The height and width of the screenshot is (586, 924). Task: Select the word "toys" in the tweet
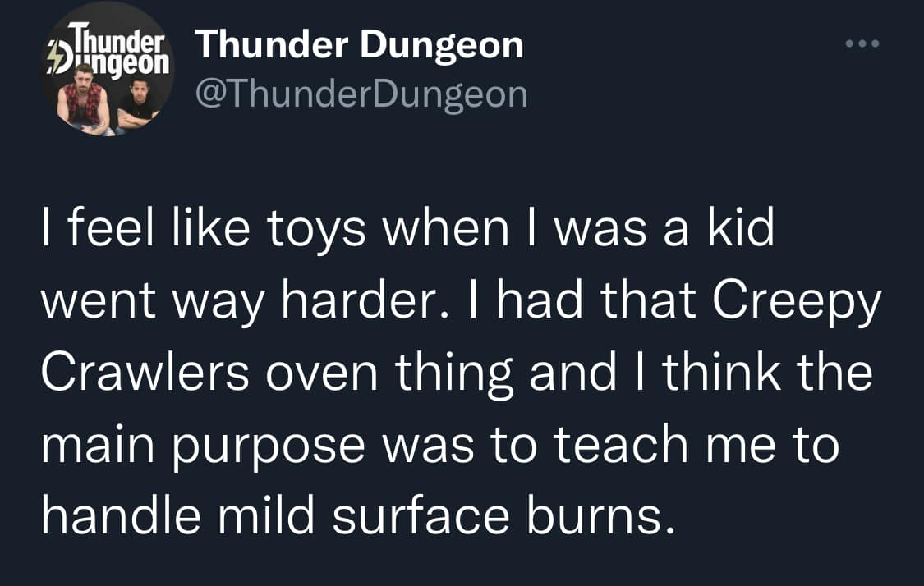tap(316, 230)
